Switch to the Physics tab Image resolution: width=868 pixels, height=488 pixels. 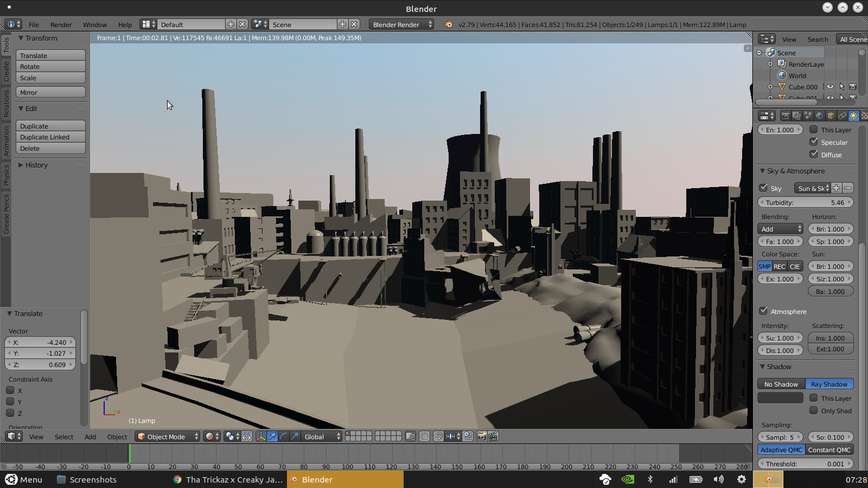pos(7,175)
